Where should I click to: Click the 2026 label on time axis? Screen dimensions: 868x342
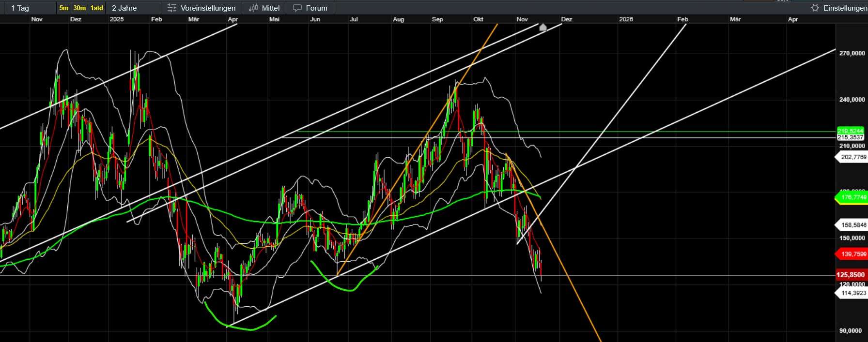(x=626, y=19)
